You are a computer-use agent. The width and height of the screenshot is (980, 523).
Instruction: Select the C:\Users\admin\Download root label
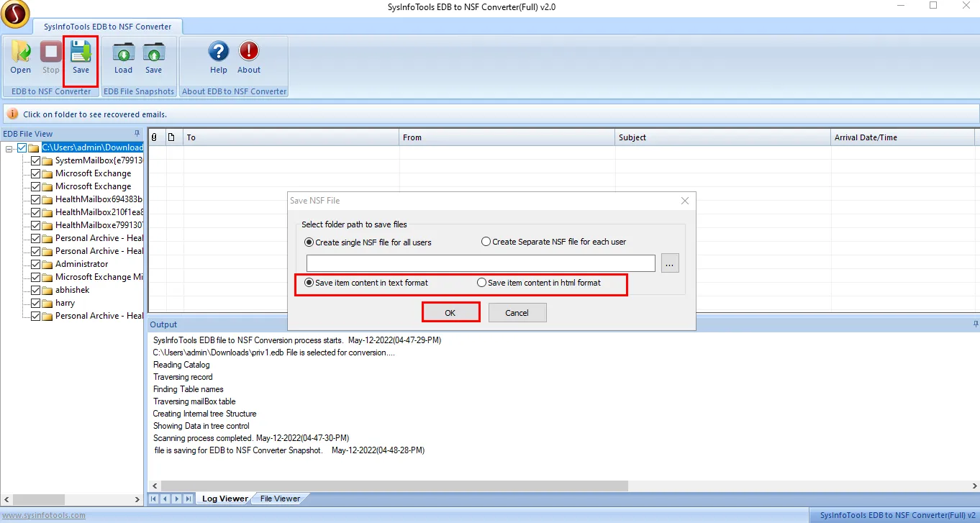click(92, 147)
